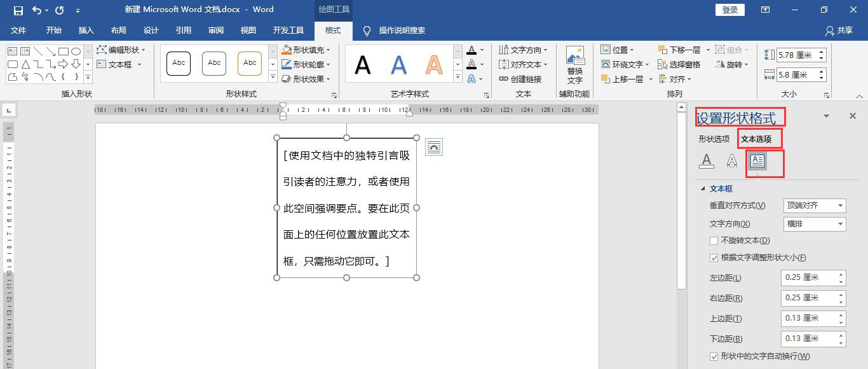
Task: Click the 登录 sign-in button
Action: coord(729,10)
